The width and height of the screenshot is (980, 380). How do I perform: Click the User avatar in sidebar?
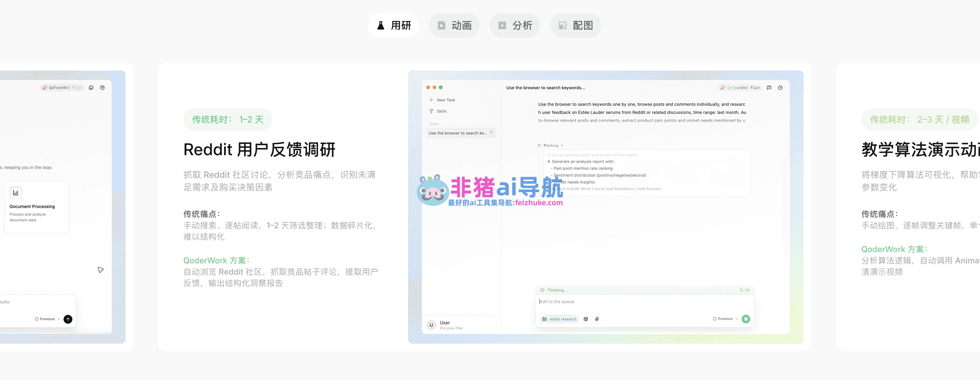click(431, 325)
